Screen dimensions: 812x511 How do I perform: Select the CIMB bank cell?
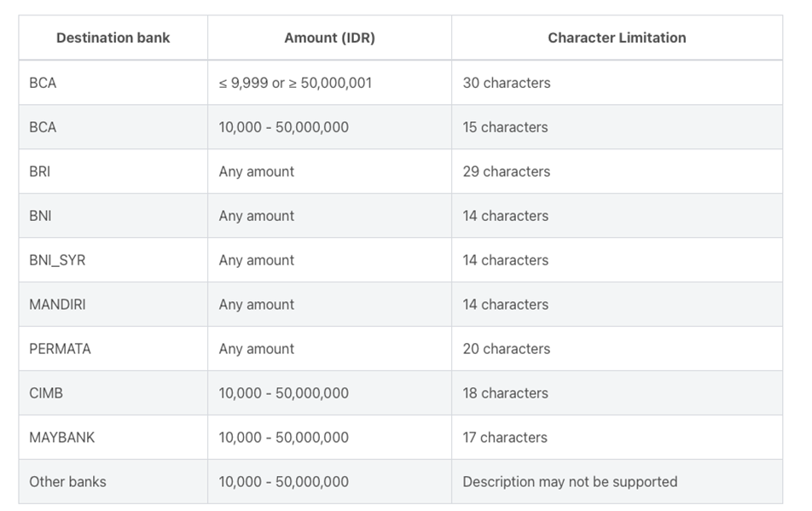pyautogui.click(x=113, y=393)
